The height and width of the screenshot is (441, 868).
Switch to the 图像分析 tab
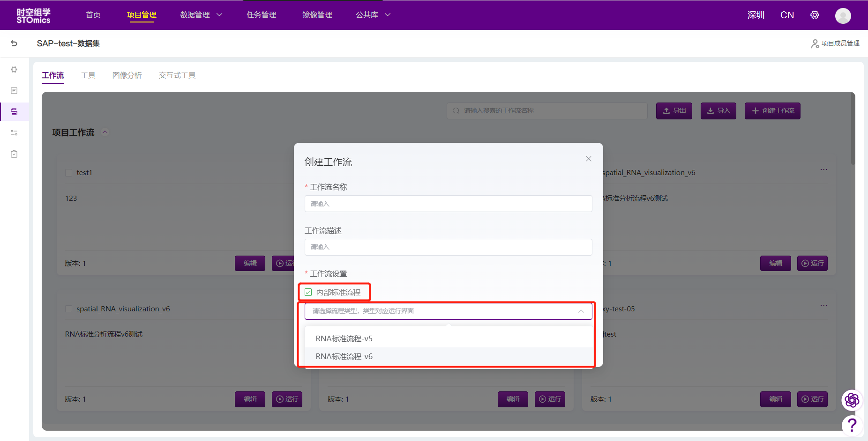pyautogui.click(x=127, y=75)
